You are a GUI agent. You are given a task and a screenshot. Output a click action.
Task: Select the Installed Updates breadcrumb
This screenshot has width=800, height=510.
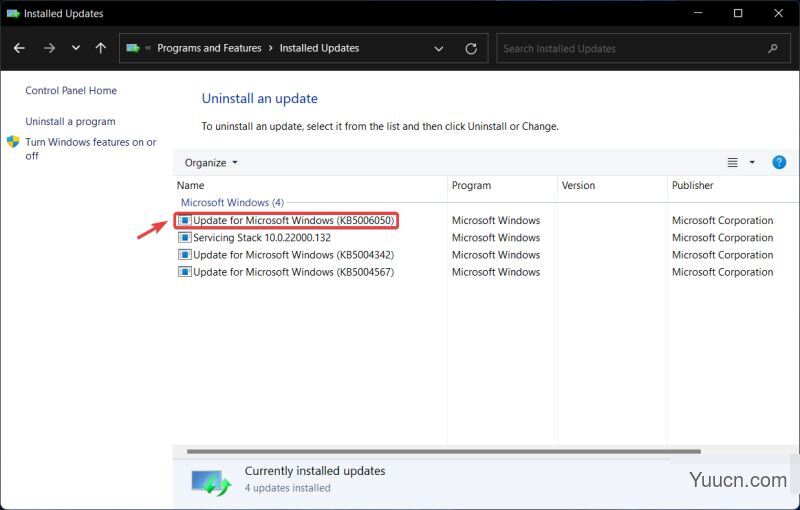319,48
